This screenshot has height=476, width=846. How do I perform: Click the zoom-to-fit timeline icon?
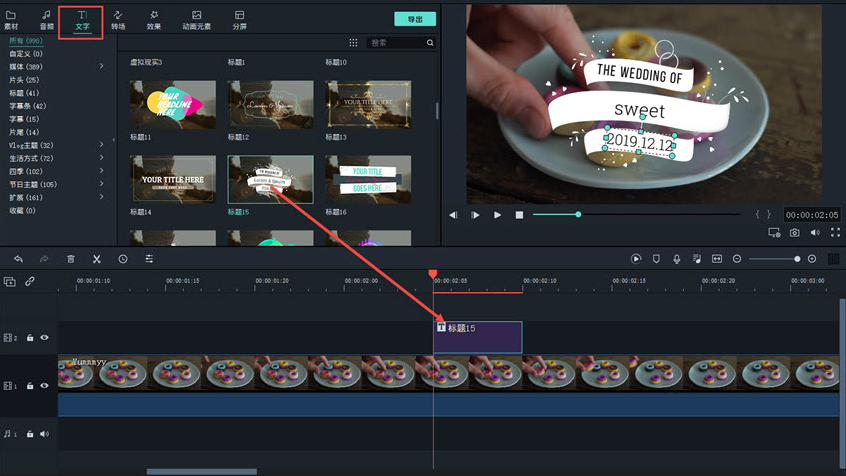[x=717, y=259]
